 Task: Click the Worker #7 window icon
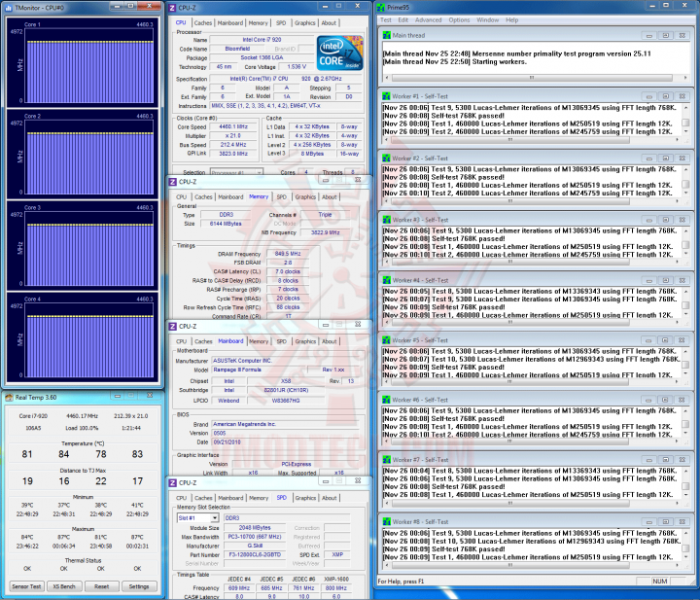coord(386,460)
